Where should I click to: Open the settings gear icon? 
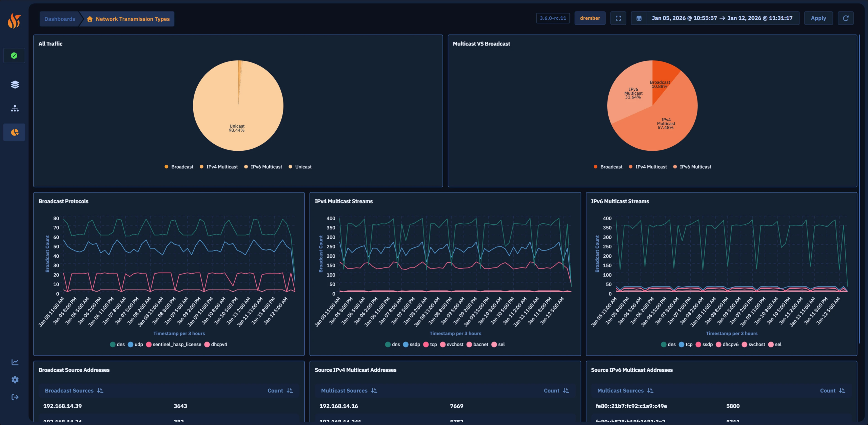[15, 380]
